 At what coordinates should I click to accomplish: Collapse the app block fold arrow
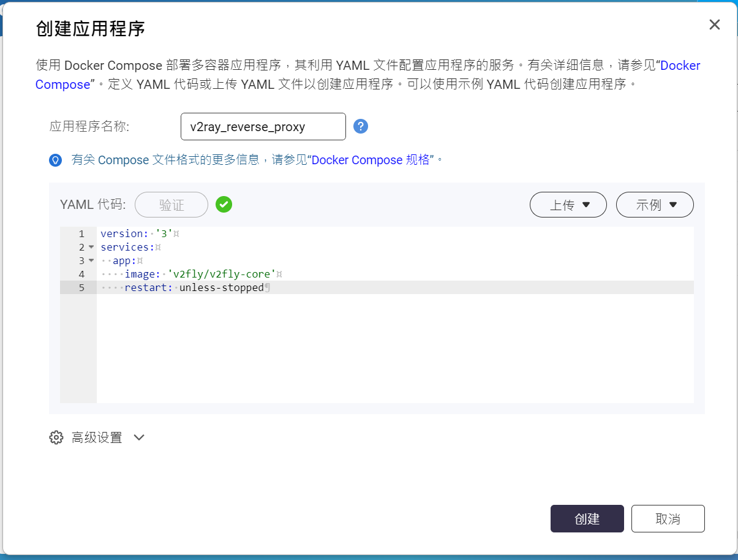click(91, 261)
